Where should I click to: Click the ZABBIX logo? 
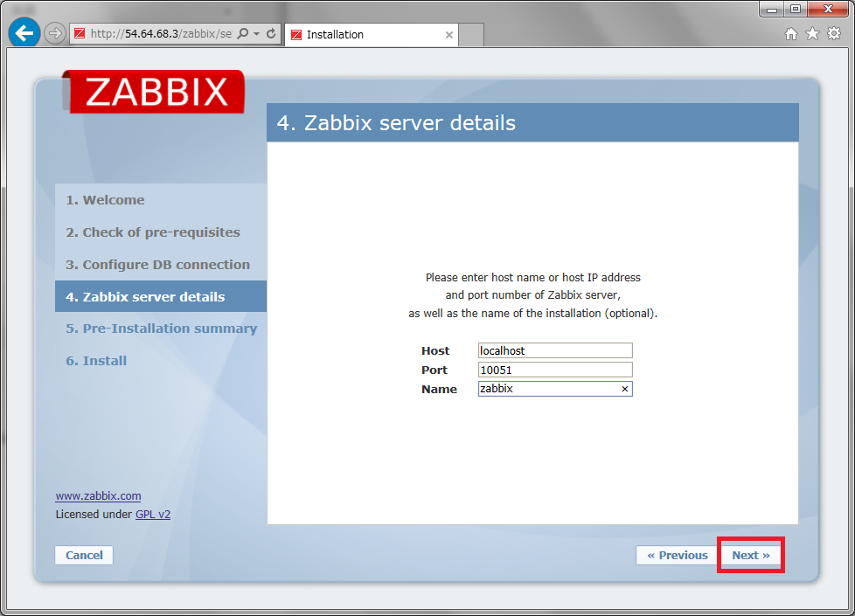[154, 92]
